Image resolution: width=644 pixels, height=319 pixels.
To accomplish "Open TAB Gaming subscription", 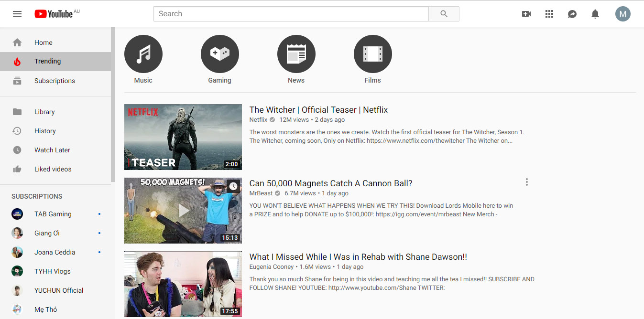I will (x=55, y=214).
